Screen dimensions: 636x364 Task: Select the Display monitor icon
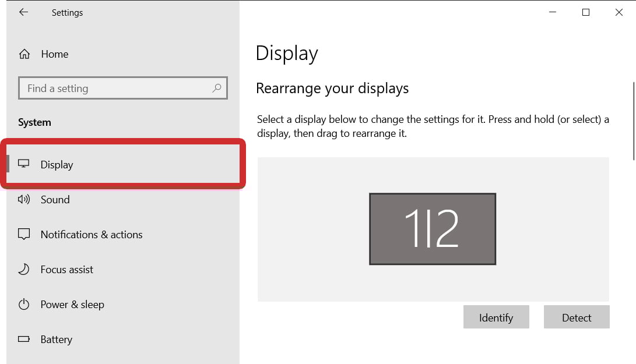24,164
